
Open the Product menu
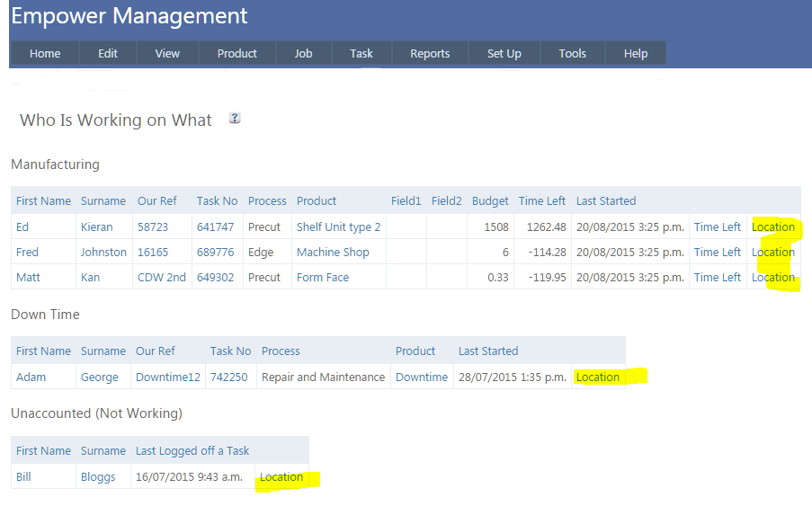point(237,53)
